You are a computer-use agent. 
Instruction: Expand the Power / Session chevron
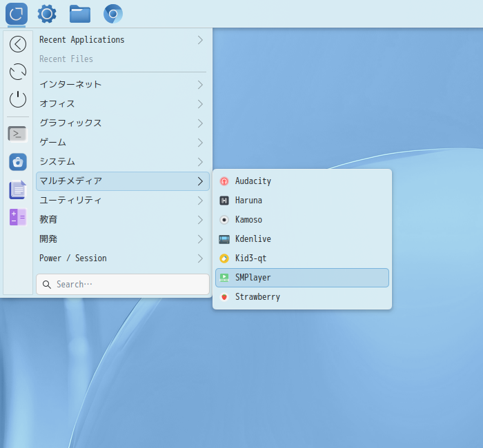[200, 258]
